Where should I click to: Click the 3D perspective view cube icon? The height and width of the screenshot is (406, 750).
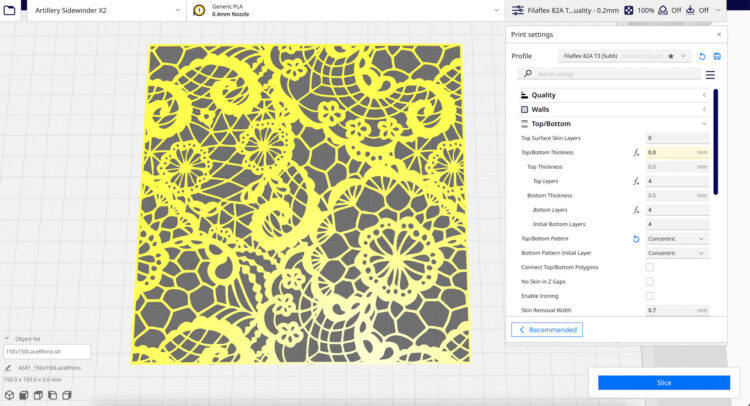tap(8, 395)
